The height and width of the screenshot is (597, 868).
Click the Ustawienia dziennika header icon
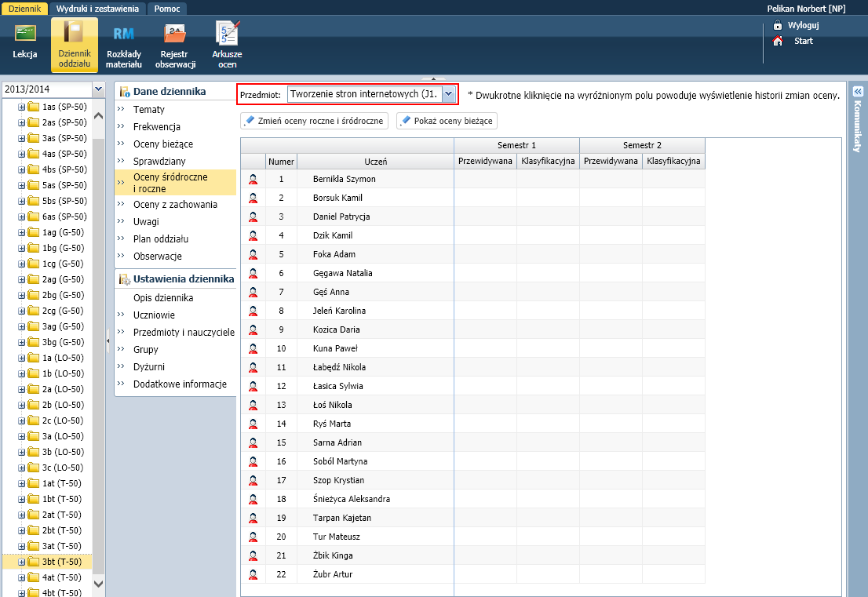click(125, 279)
